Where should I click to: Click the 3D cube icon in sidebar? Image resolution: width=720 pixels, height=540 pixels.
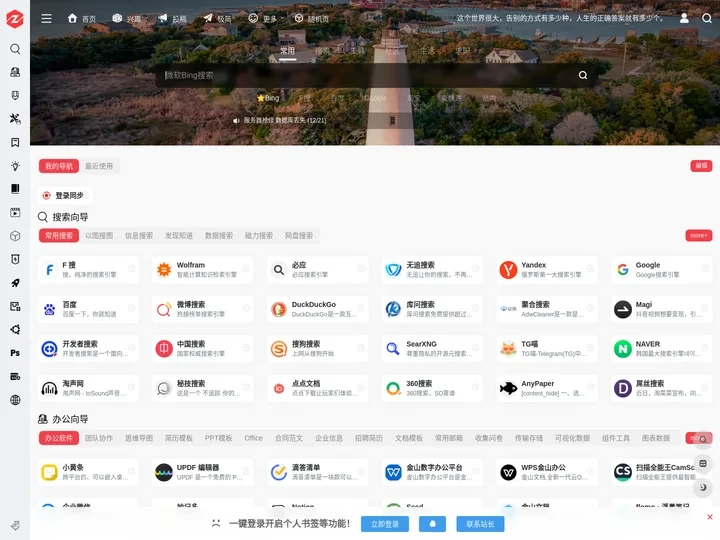[15, 236]
